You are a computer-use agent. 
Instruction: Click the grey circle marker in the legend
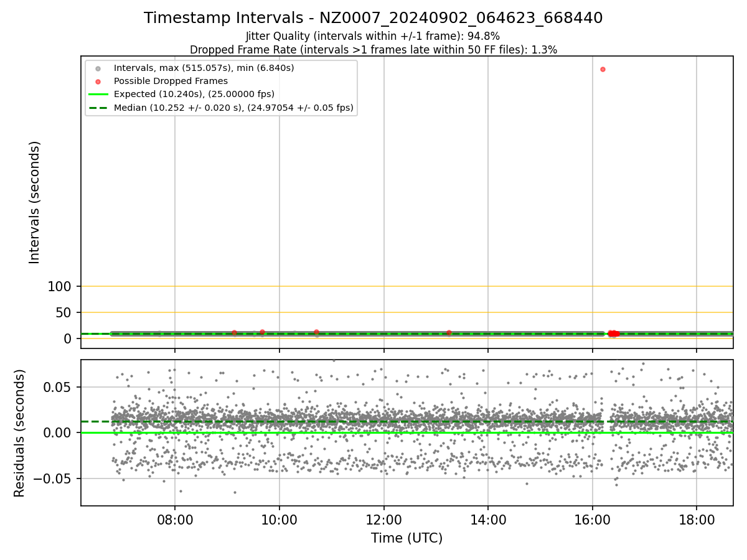tap(98, 68)
